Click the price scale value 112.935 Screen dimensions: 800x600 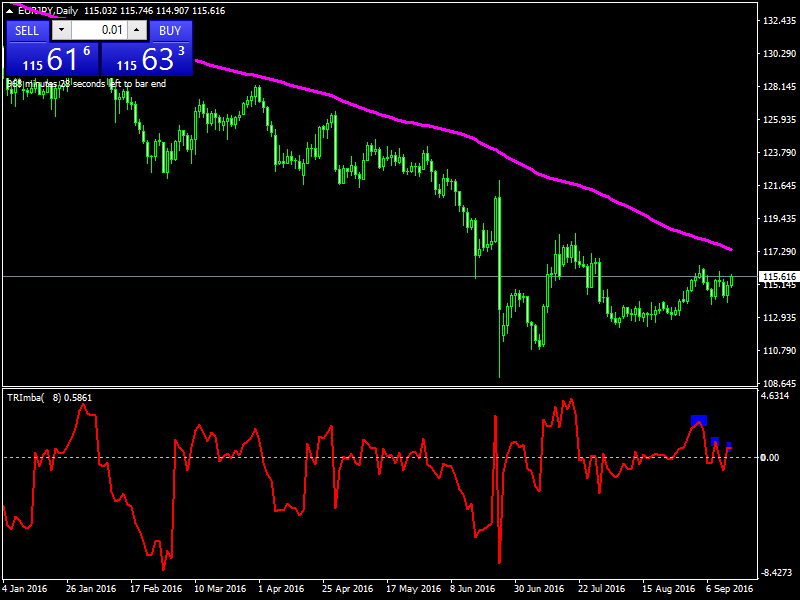[779, 317]
